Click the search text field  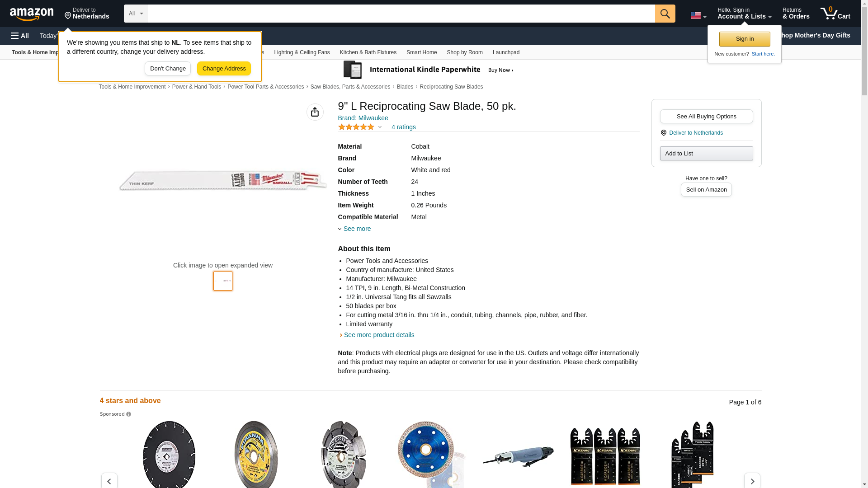point(401,14)
